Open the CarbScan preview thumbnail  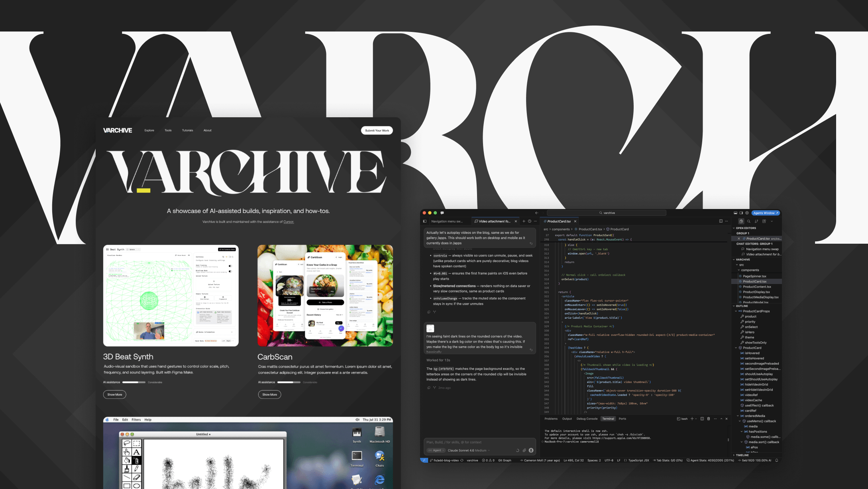[325, 296]
